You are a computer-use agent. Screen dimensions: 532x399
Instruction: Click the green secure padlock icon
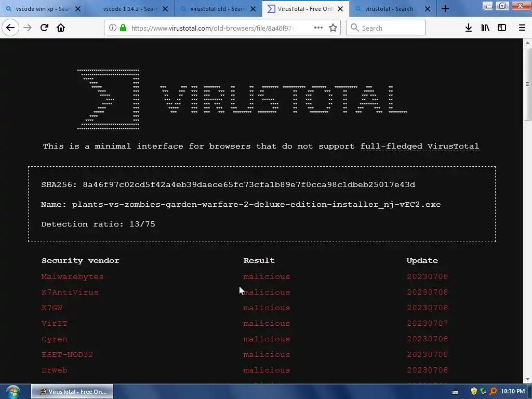point(123,28)
